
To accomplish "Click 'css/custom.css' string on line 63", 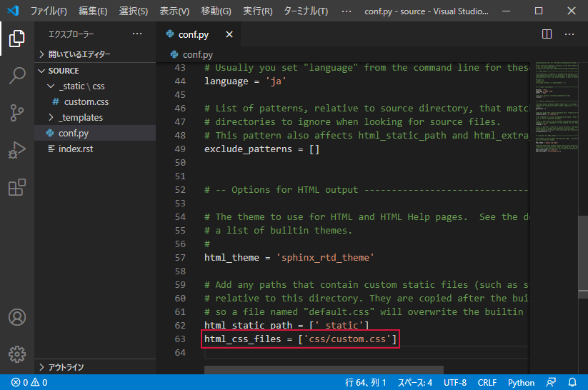I will 347,339.
